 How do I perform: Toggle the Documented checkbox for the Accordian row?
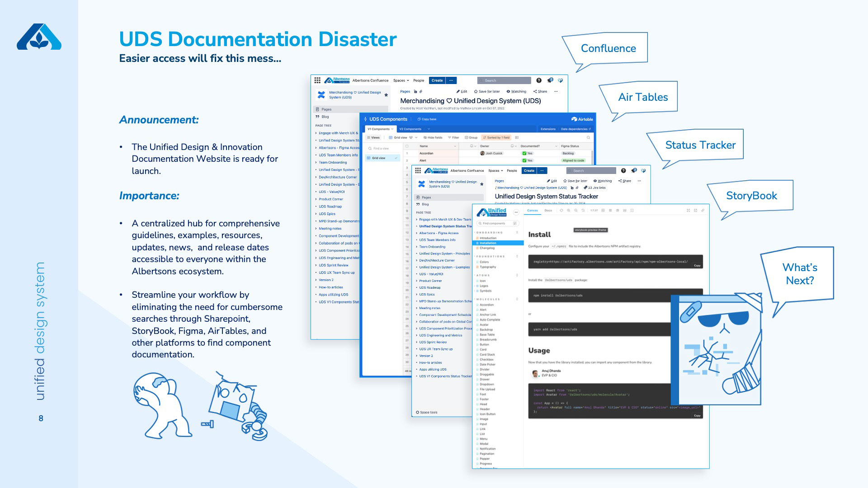click(x=524, y=153)
